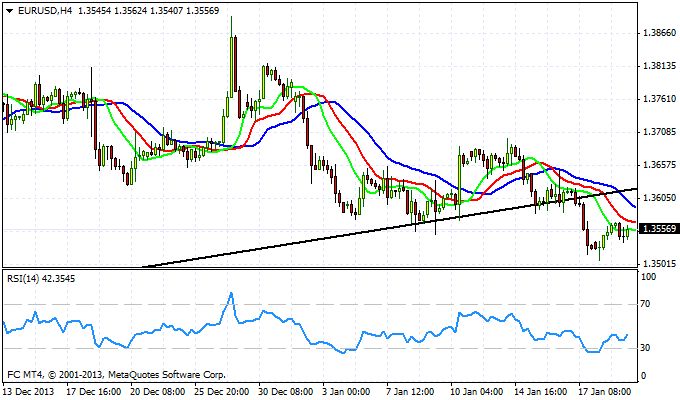Select the EURUSD,H4 chart symbol label
The width and height of the screenshot is (680, 400).
point(45,11)
